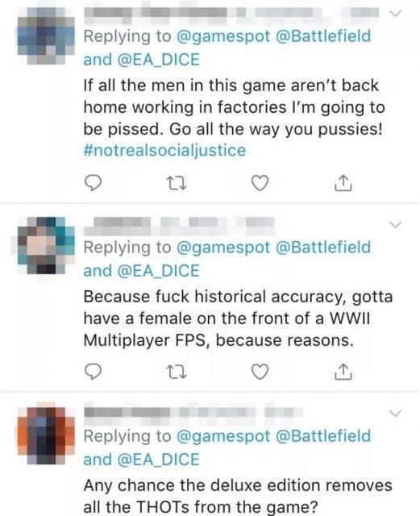420x516 pixels.
Task: Retweet the historical accuracy tweet
Action: click(x=177, y=372)
